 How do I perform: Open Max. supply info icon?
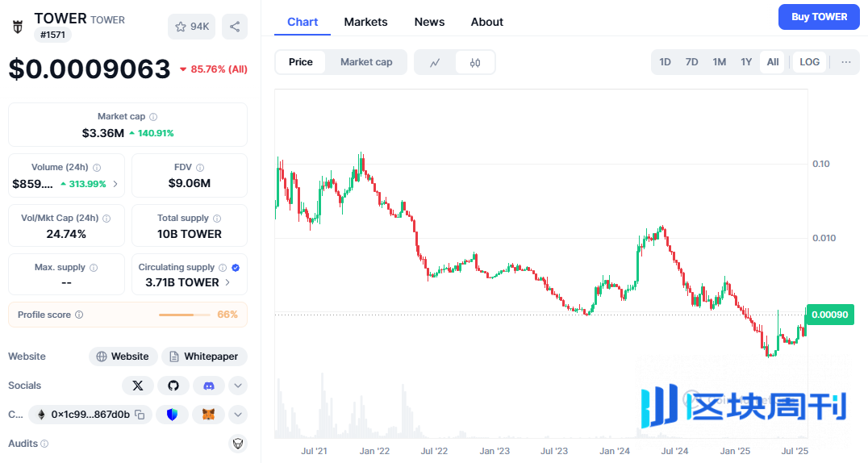[94, 268]
